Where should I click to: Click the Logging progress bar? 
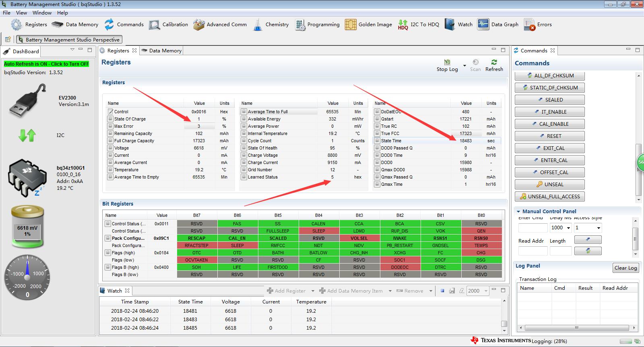(626, 341)
